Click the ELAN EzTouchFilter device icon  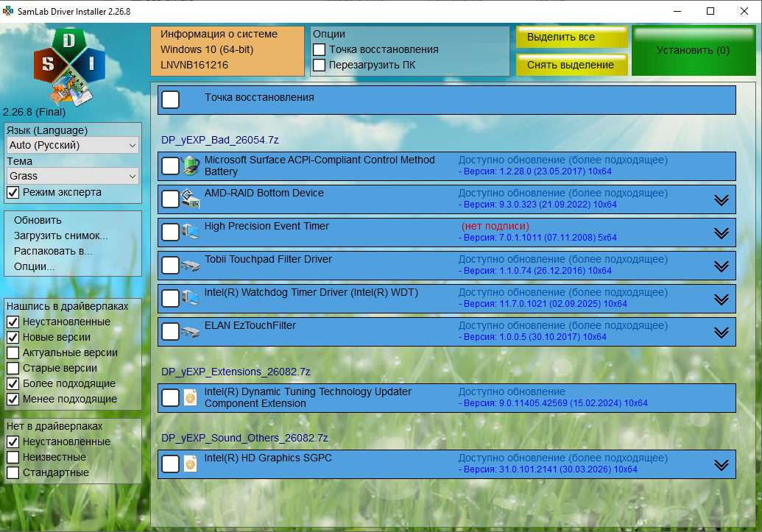(191, 331)
